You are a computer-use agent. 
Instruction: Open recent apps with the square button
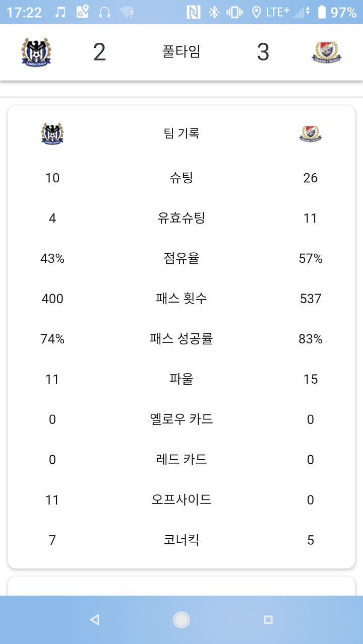click(268, 620)
